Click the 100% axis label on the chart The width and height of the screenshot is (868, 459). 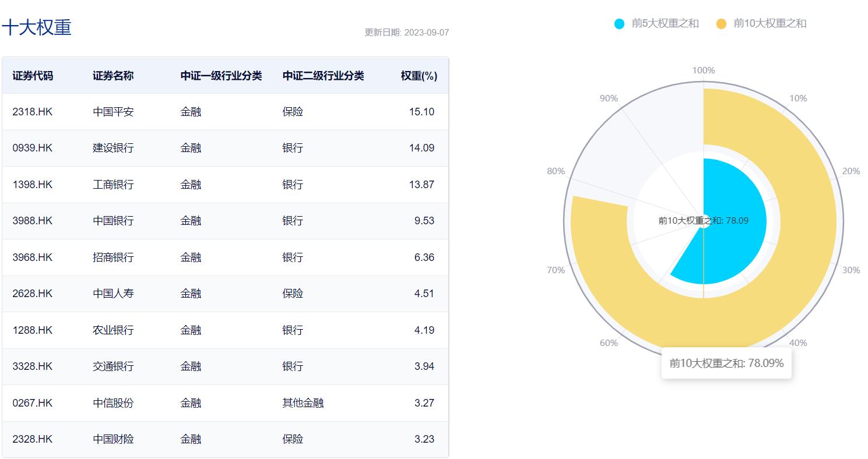pyautogui.click(x=704, y=70)
